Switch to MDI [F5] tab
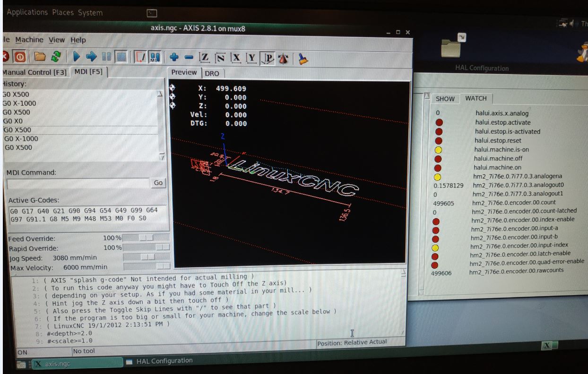This screenshot has width=588, height=374. [90, 72]
